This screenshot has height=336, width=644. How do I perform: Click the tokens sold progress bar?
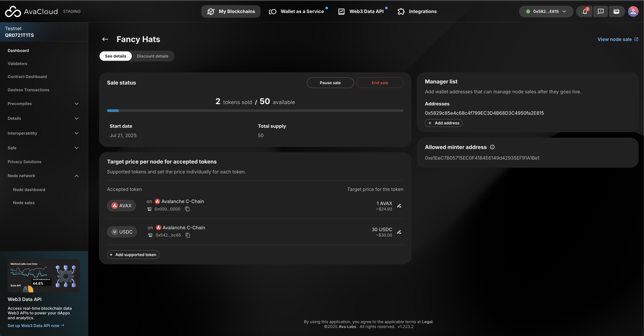pos(255,111)
